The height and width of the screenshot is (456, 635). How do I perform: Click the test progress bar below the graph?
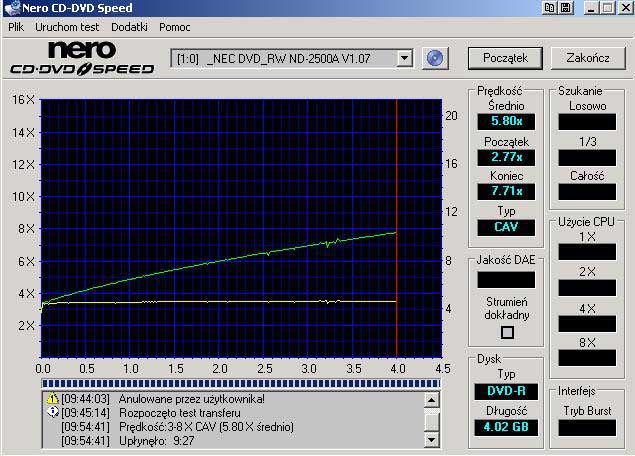coord(241,383)
